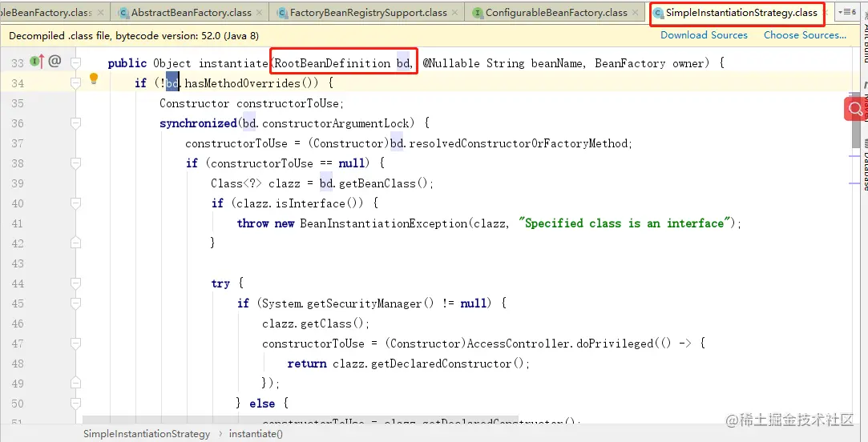Click getSecurityManager on line 45
Screen dimensions: 868x442
click(x=364, y=303)
